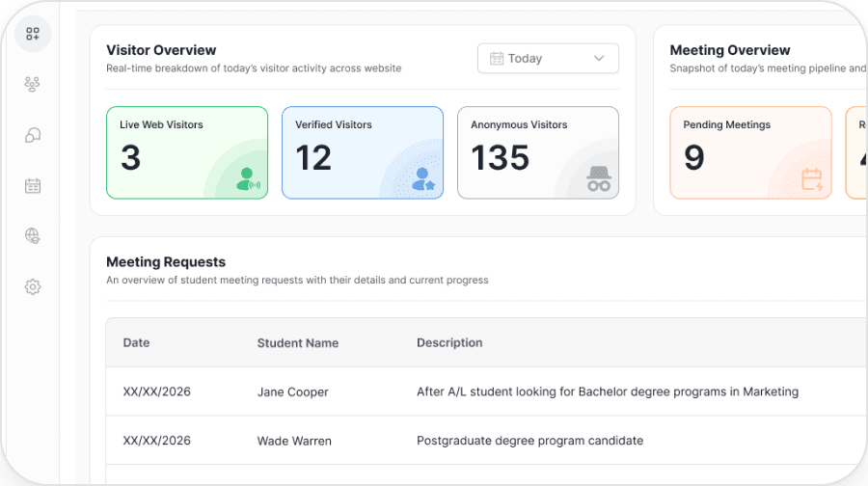The width and height of the screenshot is (868, 486).
Task: Open the Pending Meetings card
Action: pyautogui.click(x=750, y=152)
